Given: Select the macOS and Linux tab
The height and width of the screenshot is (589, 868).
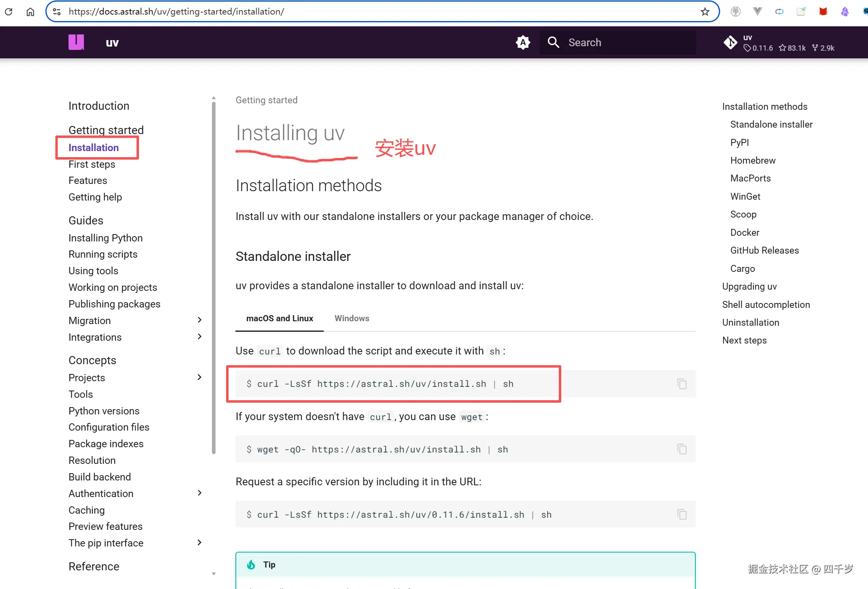Looking at the screenshot, I should [280, 318].
